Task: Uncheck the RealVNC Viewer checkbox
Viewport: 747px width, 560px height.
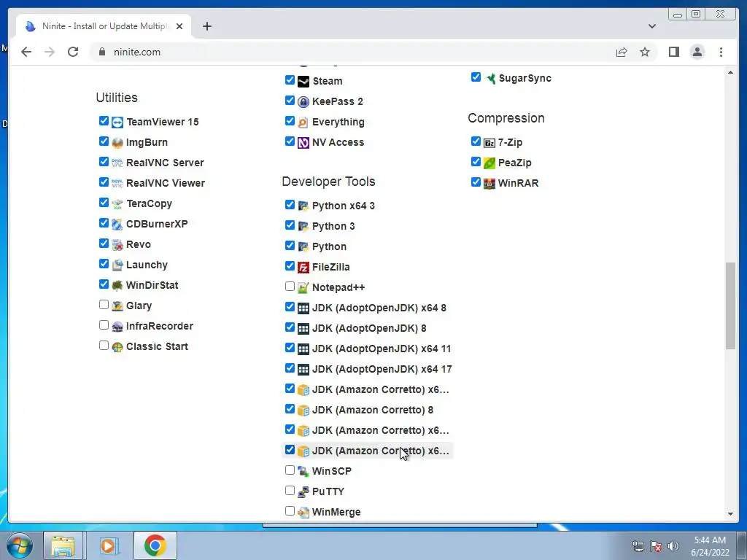Action: pos(104,182)
